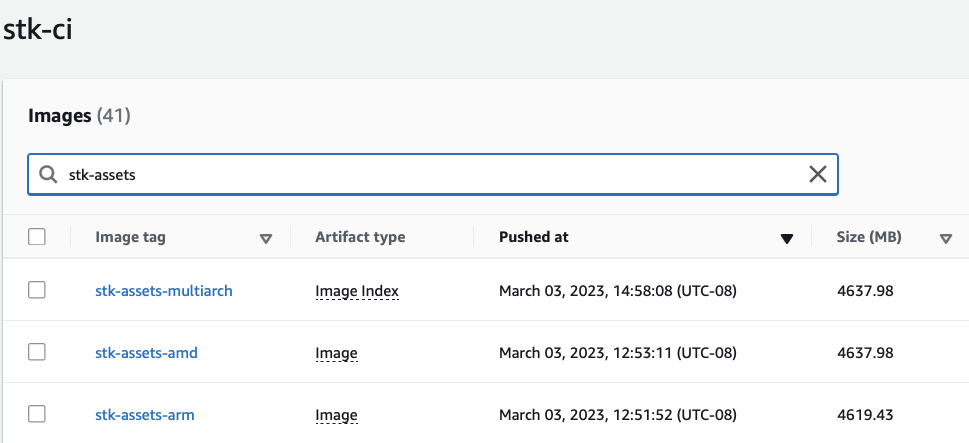Click the Image artifact type for stk-assets-arm

[x=336, y=415]
